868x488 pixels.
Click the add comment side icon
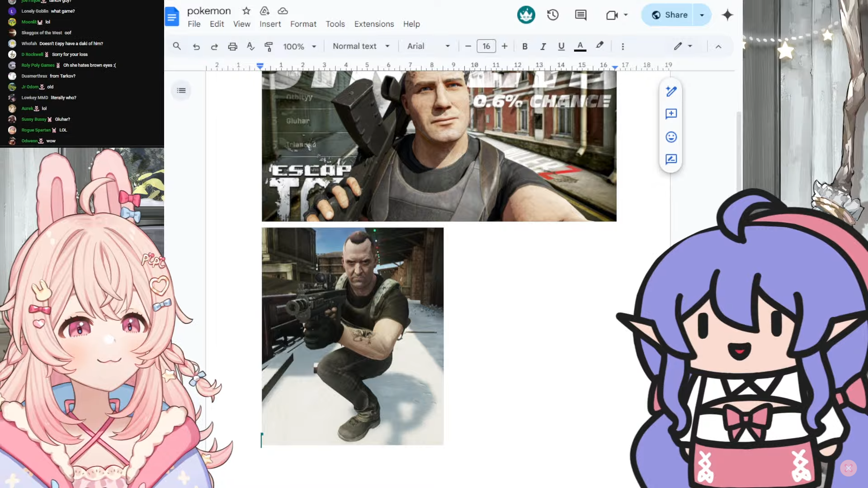click(671, 113)
